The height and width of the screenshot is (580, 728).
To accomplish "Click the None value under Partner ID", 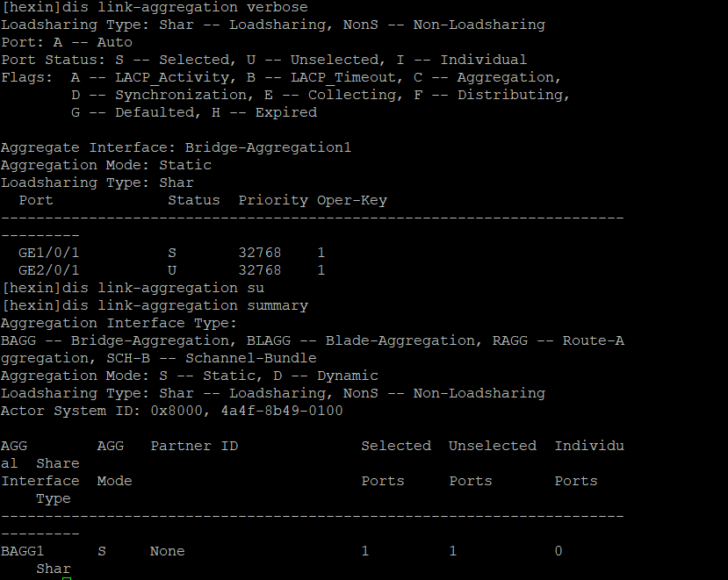I will (x=168, y=551).
